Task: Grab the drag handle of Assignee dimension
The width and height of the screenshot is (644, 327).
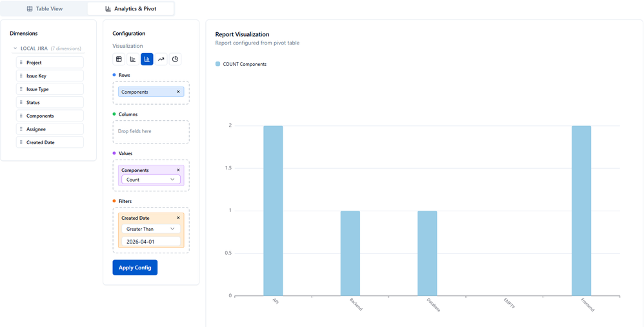Action: pyautogui.click(x=21, y=129)
